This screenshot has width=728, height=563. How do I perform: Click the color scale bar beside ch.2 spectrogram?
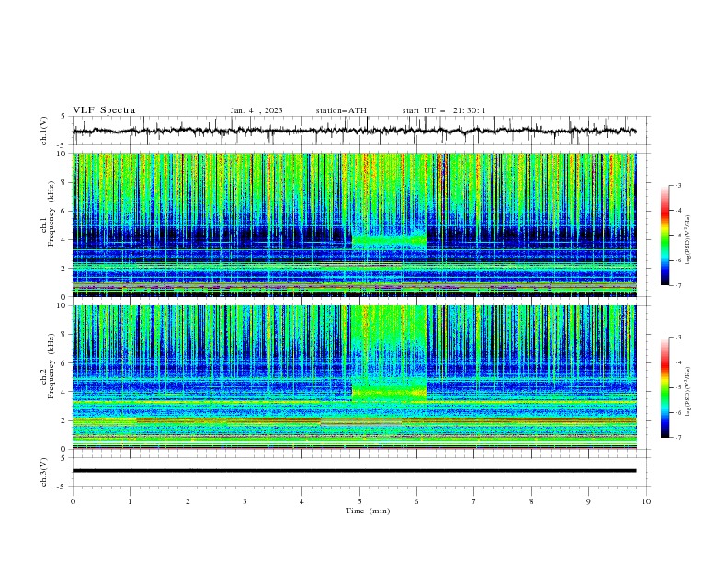pyautogui.click(x=665, y=387)
